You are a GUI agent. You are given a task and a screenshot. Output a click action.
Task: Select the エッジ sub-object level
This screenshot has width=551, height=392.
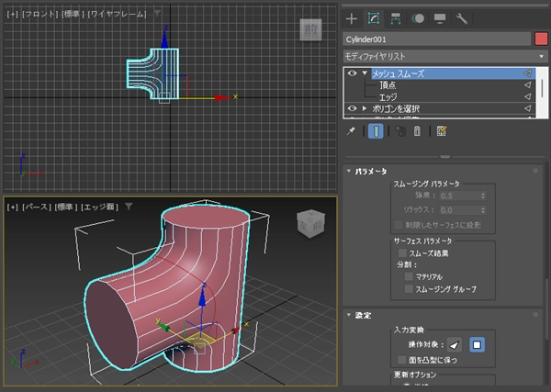point(388,96)
